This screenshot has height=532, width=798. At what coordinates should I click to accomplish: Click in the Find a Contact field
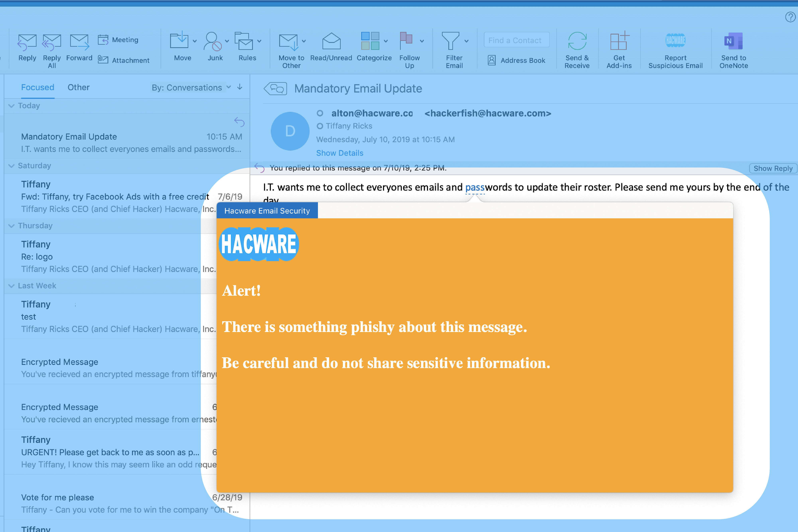point(516,40)
